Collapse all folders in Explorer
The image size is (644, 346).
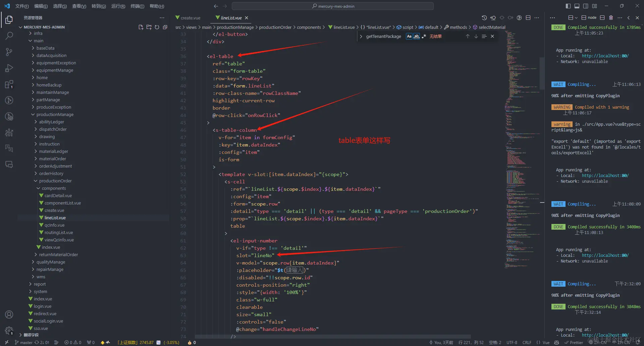[165, 27]
